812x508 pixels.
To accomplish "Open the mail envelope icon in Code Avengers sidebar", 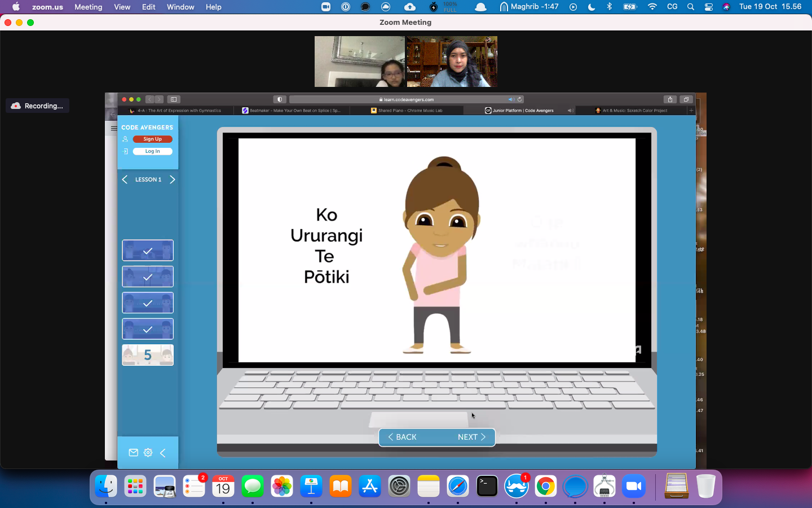I will [x=133, y=453].
